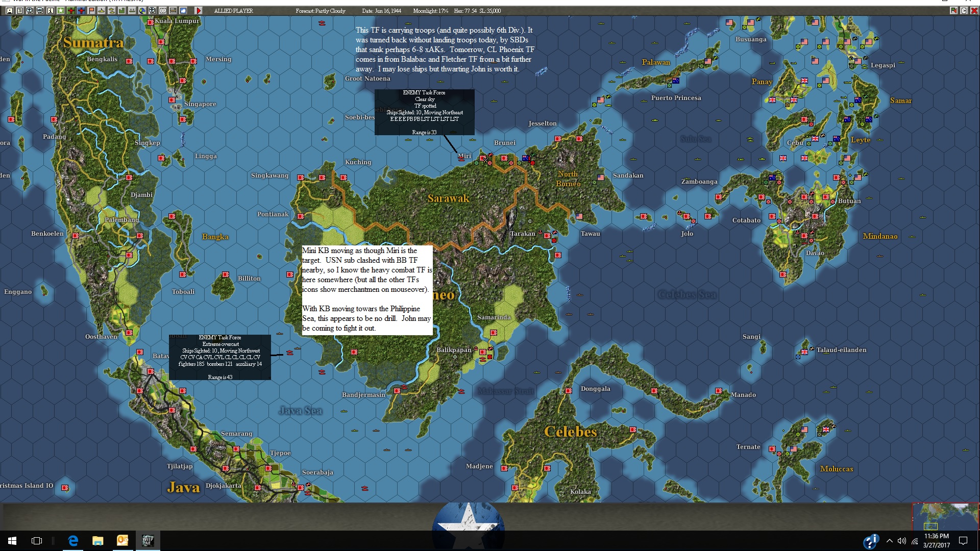Click the Brunei city label
This screenshot has height=551, width=980.
click(505, 143)
